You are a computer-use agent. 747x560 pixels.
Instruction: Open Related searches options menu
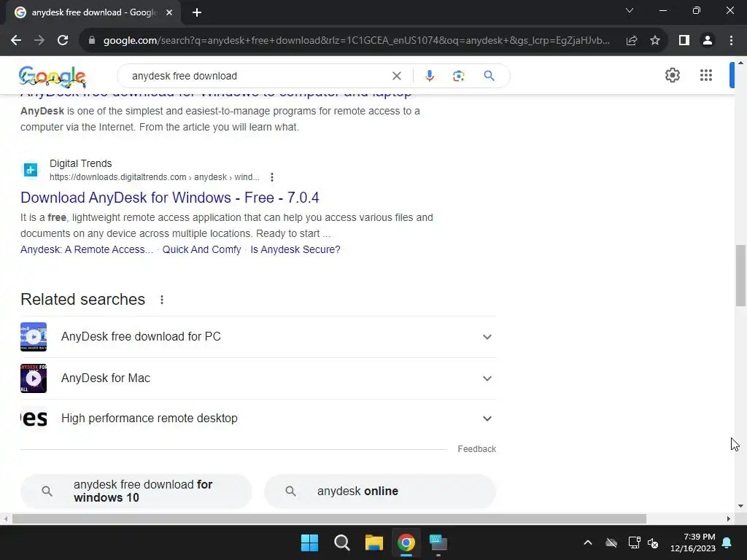[x=162, y=300]
